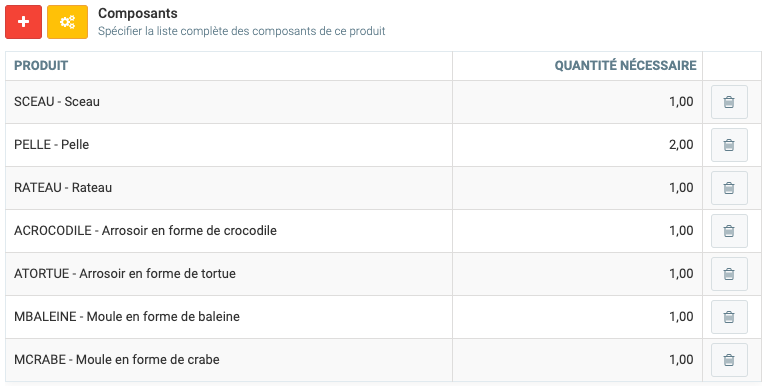The image size is (767, 386).
Task: Click the trash icon for MBALEINE row
Action: (x=729, y=318)
